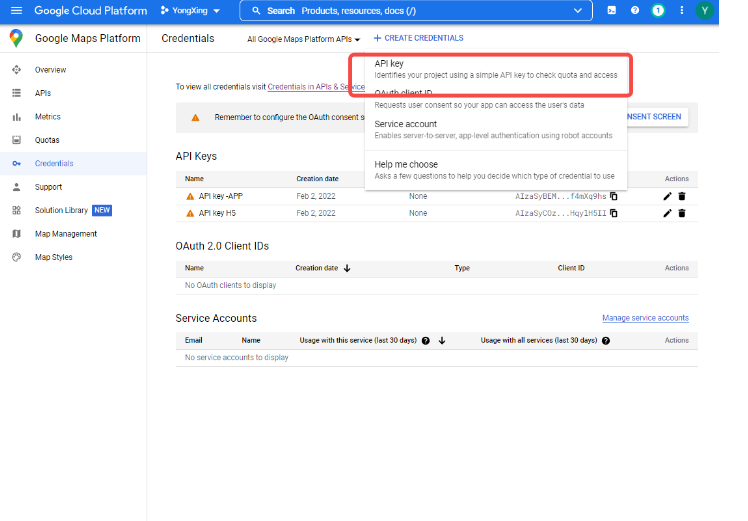Open the All Google Maps Platform APIs dropdown
Viewport: 748px width, 521px height.
303,39
